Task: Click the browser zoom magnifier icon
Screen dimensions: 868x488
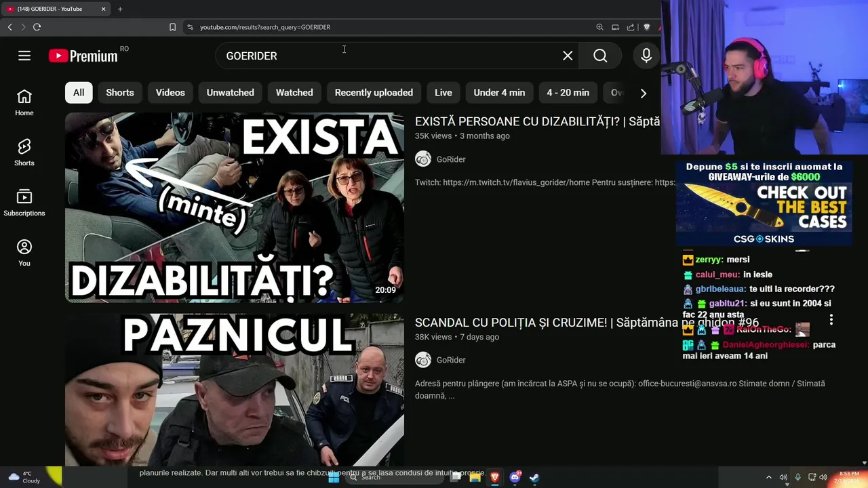Action: (x=599, y=27)
